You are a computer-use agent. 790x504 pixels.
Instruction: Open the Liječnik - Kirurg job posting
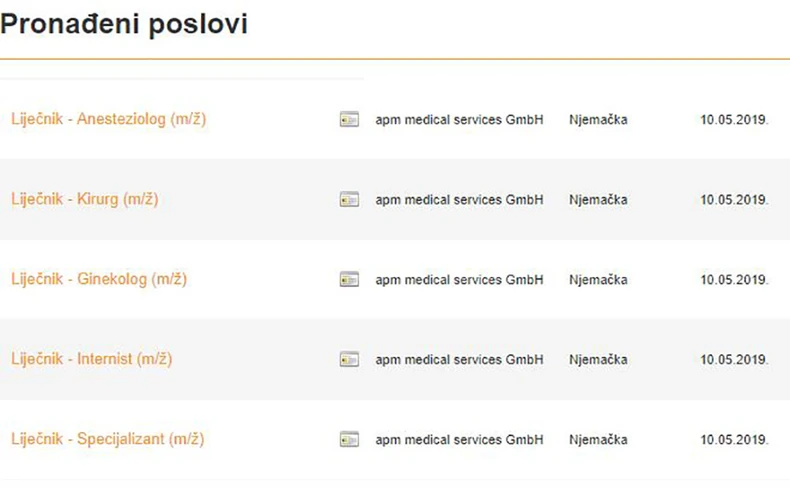click(x=85, y=199)
